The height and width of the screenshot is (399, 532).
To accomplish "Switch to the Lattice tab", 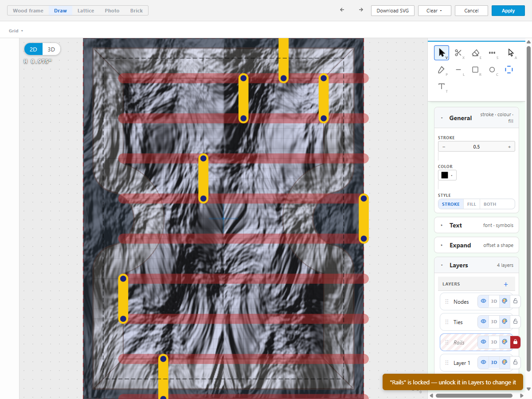I will click(86, 11).
